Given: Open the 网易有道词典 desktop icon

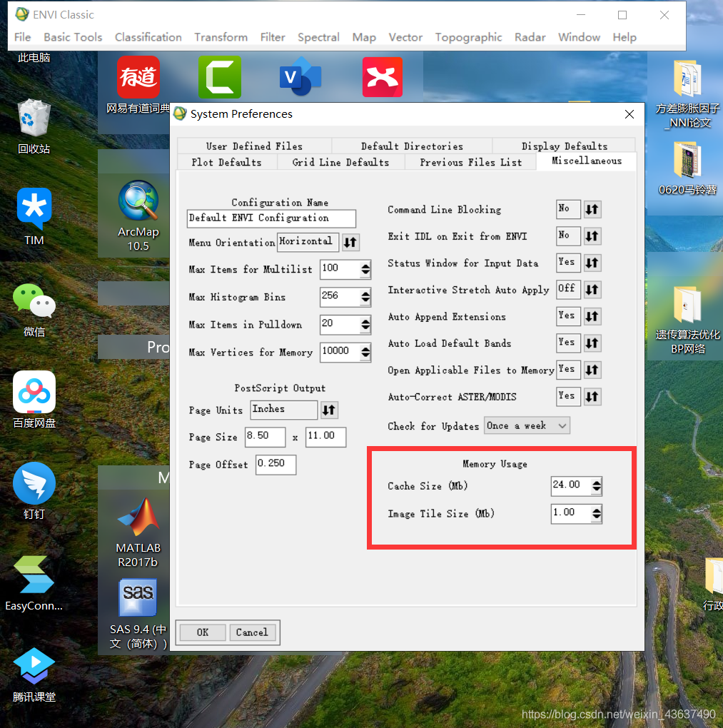Looking at the screenshot, I should click(138, 85).
